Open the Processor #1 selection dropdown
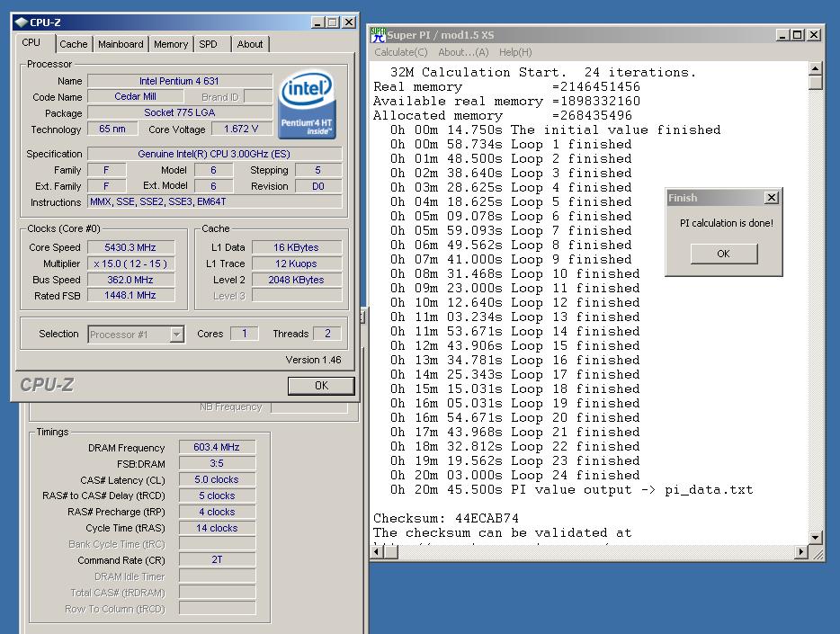 click(x=176, y=335)
